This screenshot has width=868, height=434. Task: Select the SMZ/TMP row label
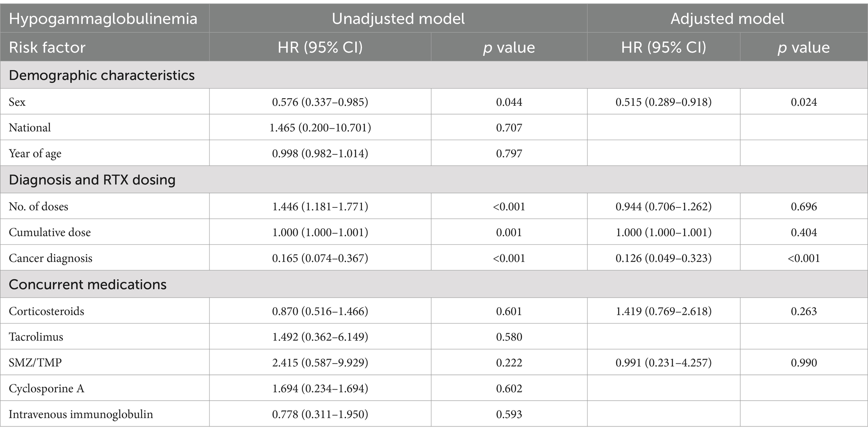click(35, 363)
